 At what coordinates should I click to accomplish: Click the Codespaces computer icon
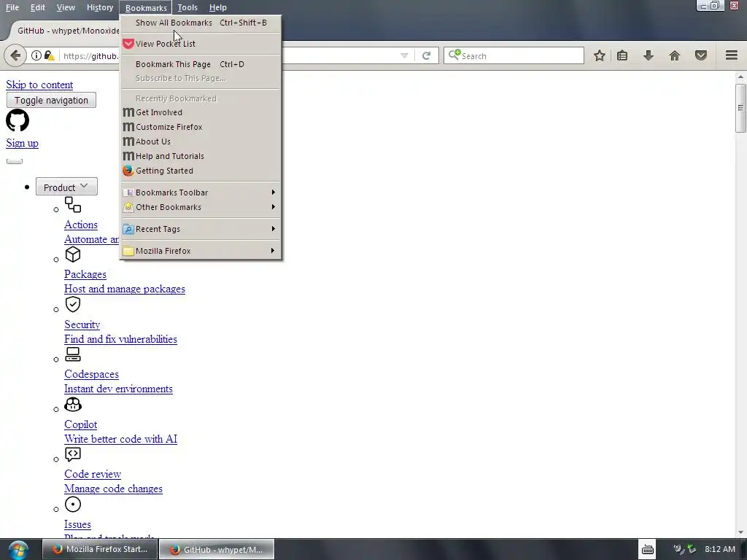click(x=73, y=354)
